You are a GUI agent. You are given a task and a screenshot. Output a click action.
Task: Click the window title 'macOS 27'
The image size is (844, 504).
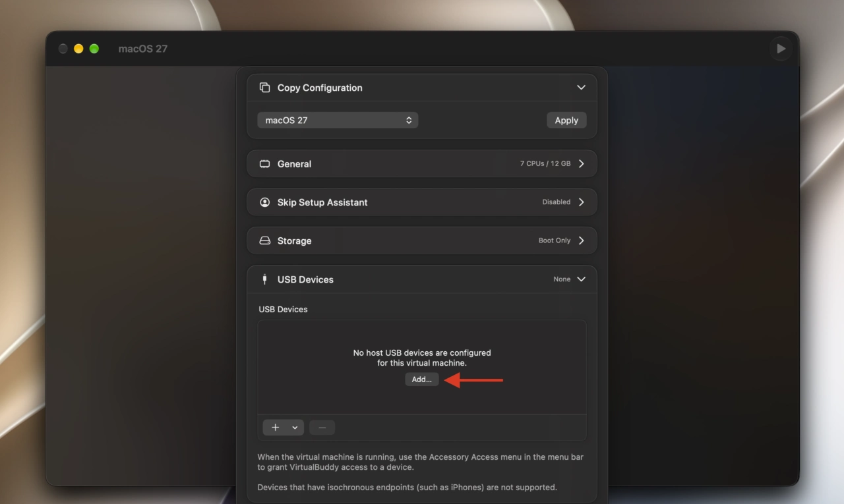pos(143,49)
